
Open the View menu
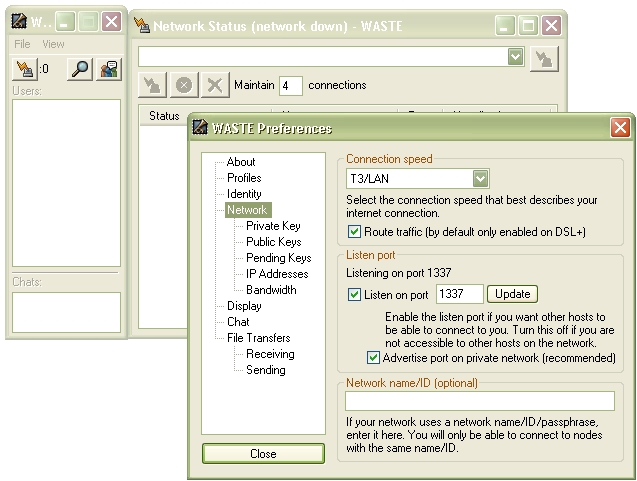53,44
